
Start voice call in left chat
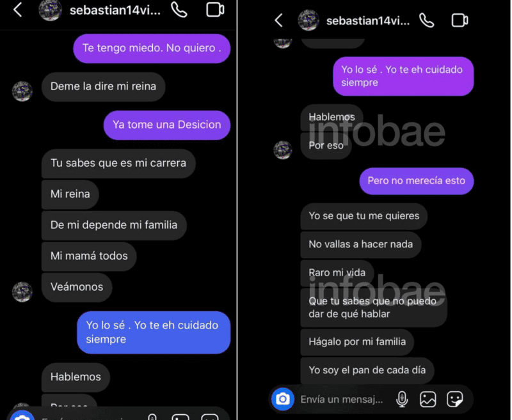(179, 10)
